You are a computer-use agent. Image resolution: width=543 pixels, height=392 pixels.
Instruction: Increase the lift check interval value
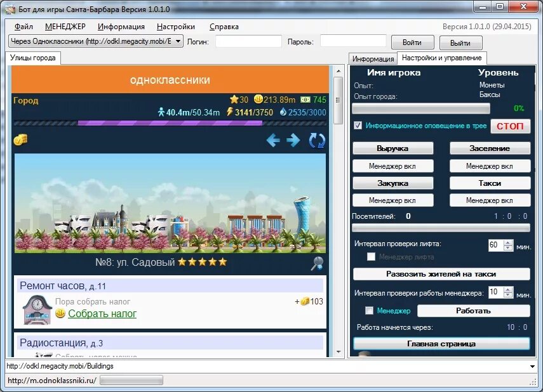pos(508,242)
